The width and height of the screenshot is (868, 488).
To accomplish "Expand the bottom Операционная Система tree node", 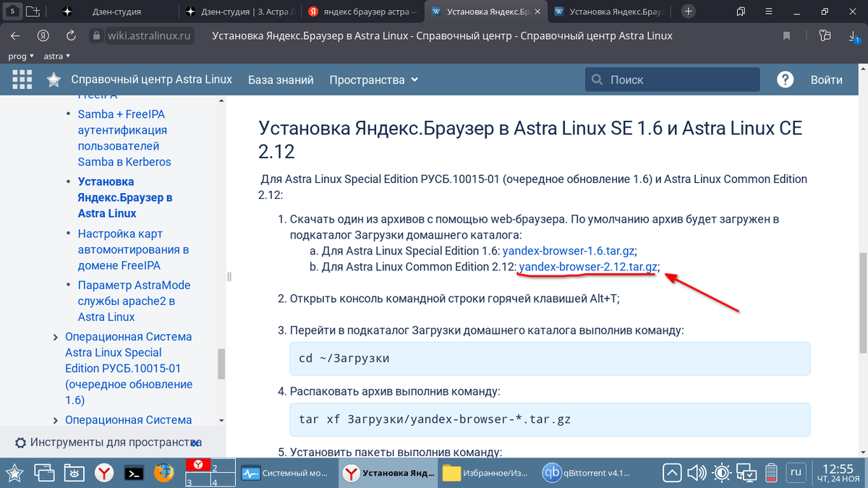I will tap(56, 420).
